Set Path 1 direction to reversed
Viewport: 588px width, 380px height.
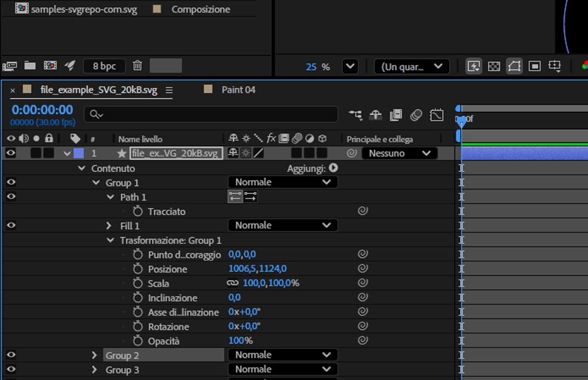[250, 197]
